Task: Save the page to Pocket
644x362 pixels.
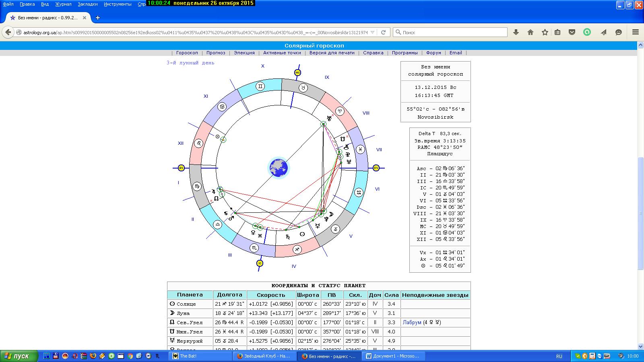Action: (572, 32)
